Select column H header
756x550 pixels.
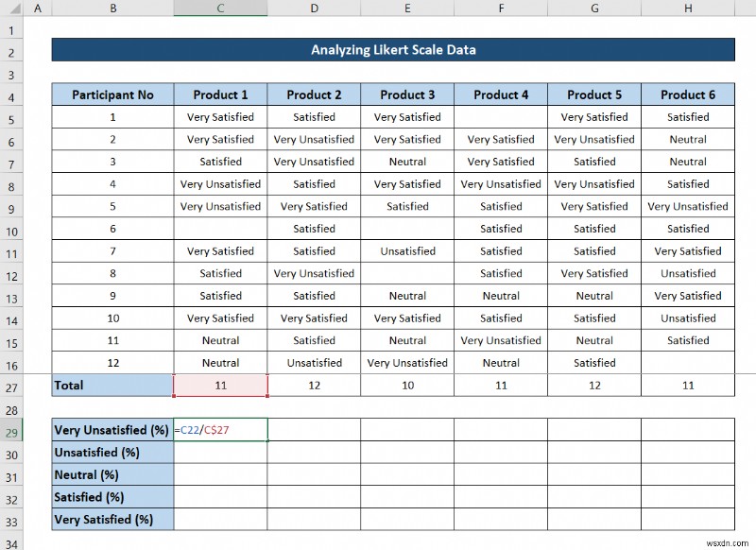click(688, 8)
